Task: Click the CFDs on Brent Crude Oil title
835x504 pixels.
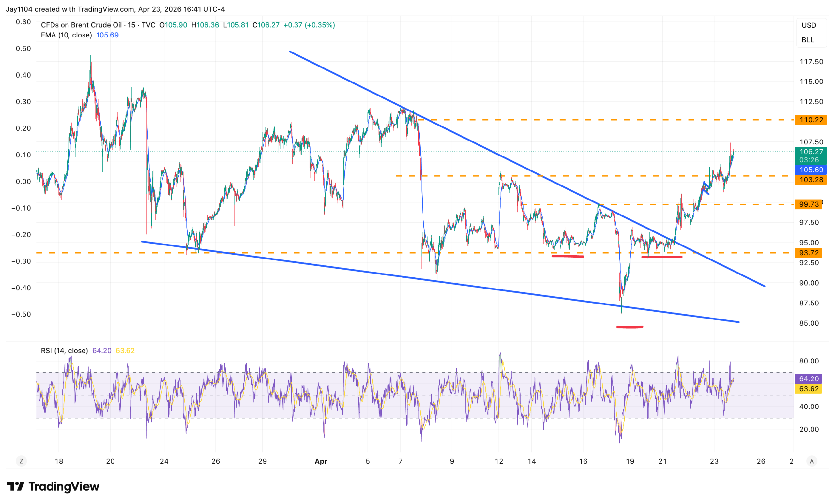Action: [x=81, y=25]
